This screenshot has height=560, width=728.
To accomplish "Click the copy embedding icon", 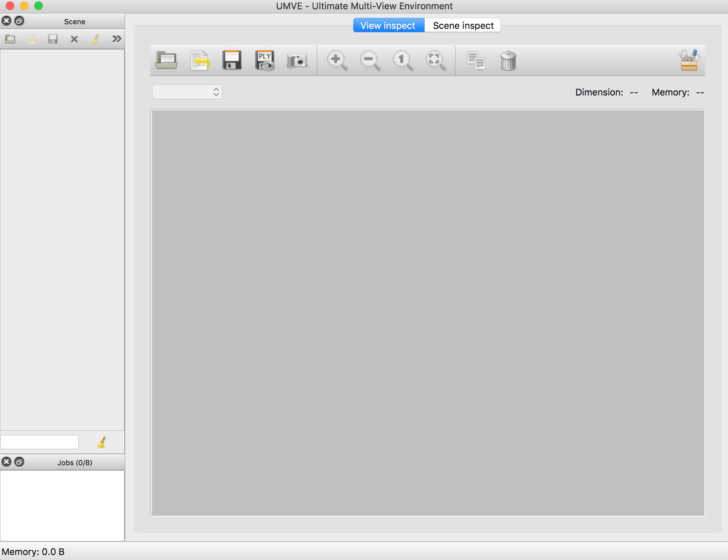I will pyautogui.click(x=476, y=60).
